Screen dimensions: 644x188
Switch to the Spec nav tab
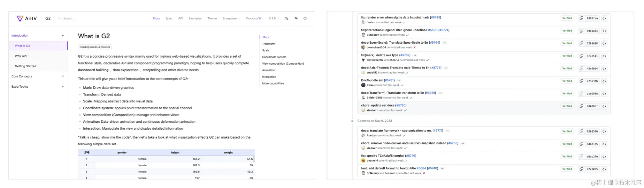pos(169,18)
